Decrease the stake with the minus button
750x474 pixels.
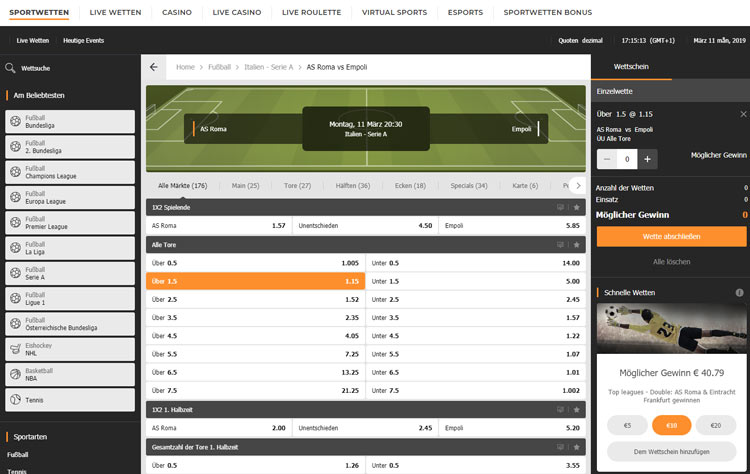point(607,159)
